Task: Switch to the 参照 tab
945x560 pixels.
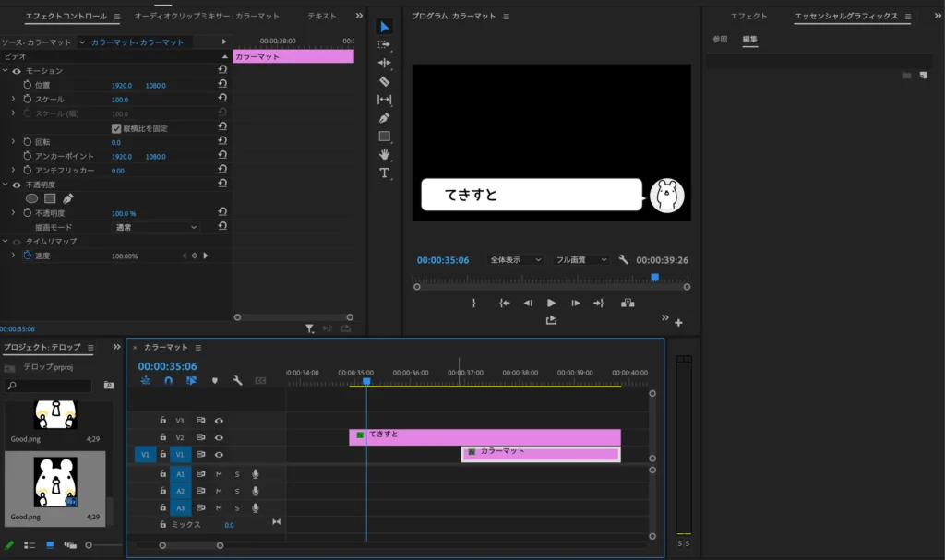Action: [720, 40]
